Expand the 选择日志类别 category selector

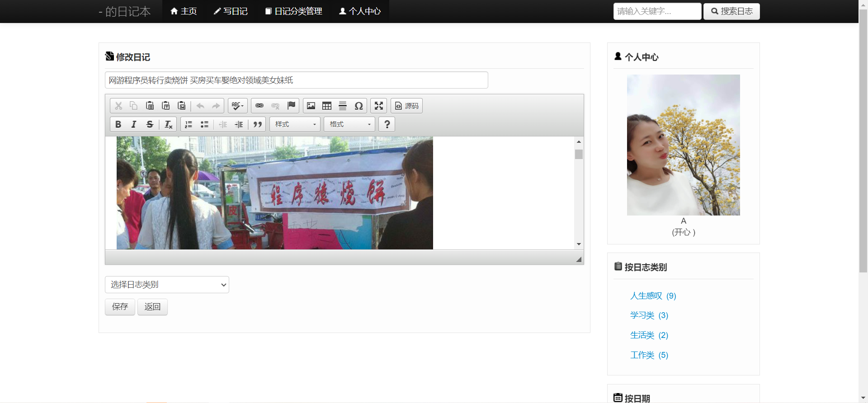pyautogui.click(x=167, y=285)
